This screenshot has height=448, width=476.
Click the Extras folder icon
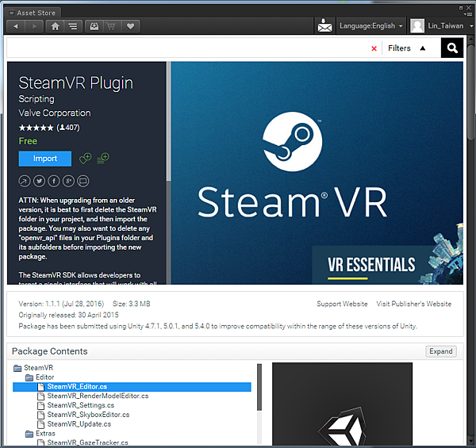pyautogui.click(x=29, y=434)
